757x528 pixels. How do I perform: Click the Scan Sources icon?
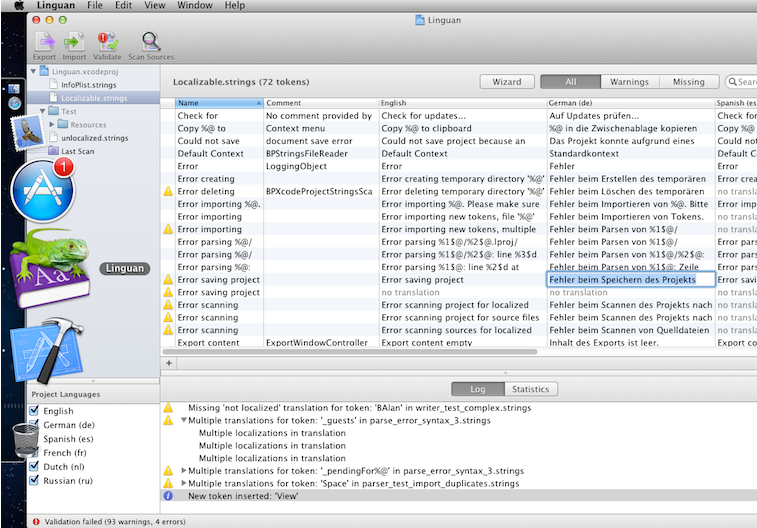[150, 41]
